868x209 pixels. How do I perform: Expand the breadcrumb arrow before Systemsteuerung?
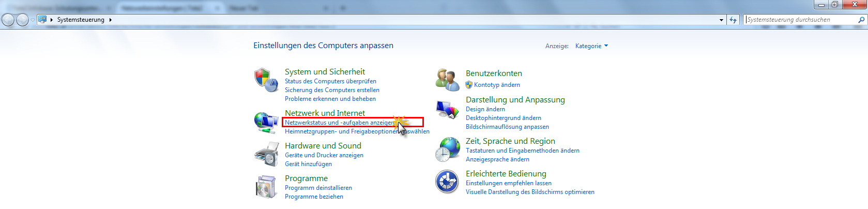coord(52,20)
